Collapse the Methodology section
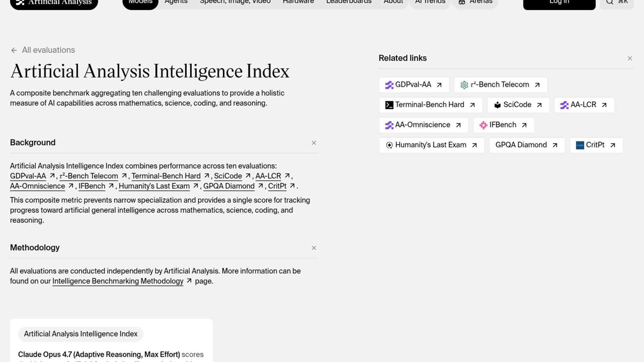Image resolution: width=644 pixels, height=362 pixels. coord(314,248)
